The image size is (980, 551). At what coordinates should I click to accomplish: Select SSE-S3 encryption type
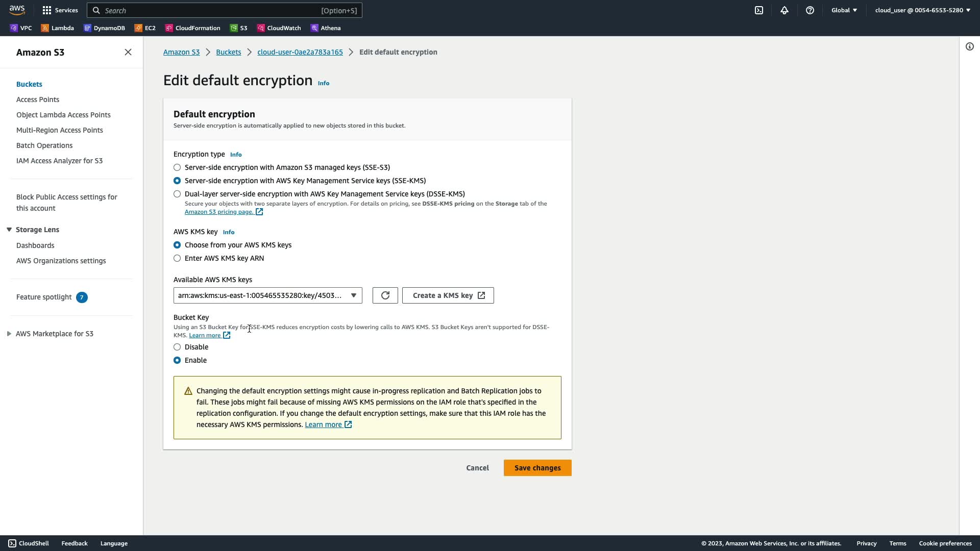coord(177,167)
